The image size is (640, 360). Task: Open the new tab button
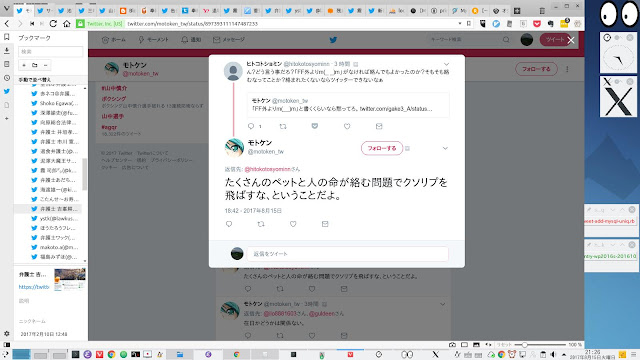(x=517, y=11)
